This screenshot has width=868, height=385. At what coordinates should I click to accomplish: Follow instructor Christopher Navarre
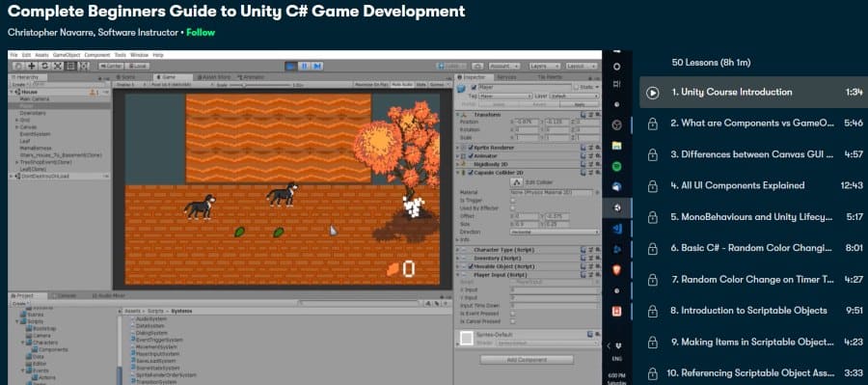(x=201, y=32)
